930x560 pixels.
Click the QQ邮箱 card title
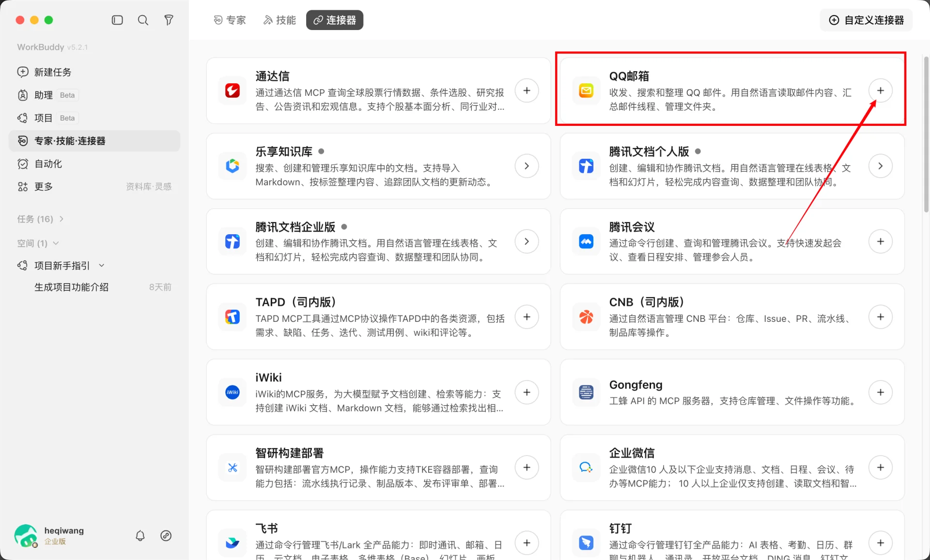click(629, 76)
